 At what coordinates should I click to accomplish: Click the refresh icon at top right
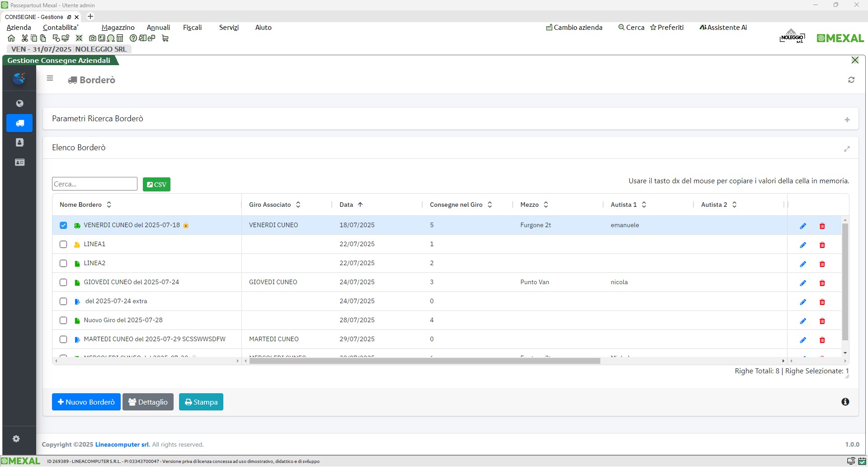(x=851, y=80)
